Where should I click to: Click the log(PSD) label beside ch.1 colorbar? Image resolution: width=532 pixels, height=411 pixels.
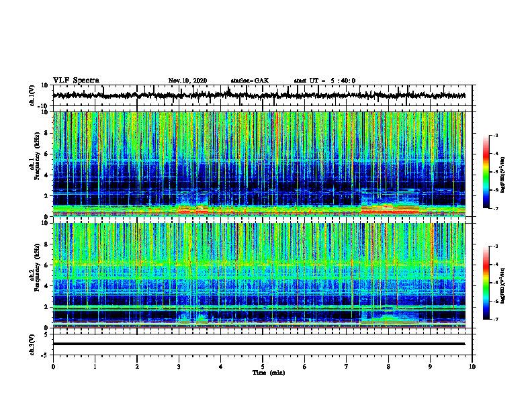[x=504, y=175]
